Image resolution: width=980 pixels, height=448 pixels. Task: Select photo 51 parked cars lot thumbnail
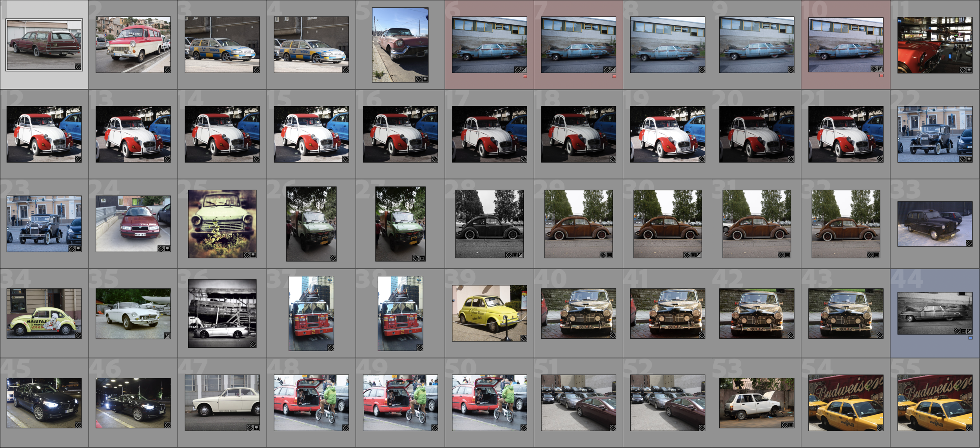click(579, 403)
